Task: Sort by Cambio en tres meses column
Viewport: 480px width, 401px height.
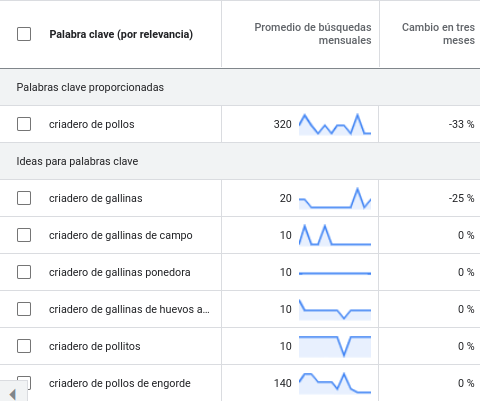Action: (x=438, y=34)
